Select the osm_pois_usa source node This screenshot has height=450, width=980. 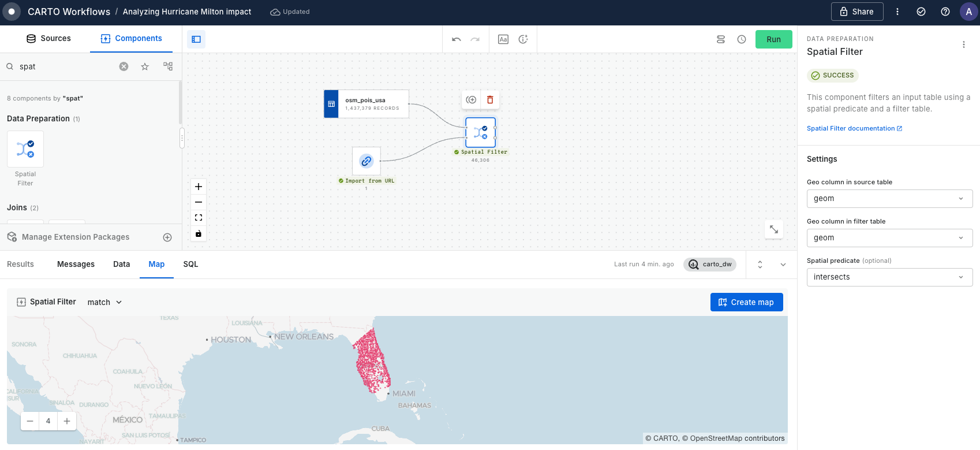pos(366,104)
